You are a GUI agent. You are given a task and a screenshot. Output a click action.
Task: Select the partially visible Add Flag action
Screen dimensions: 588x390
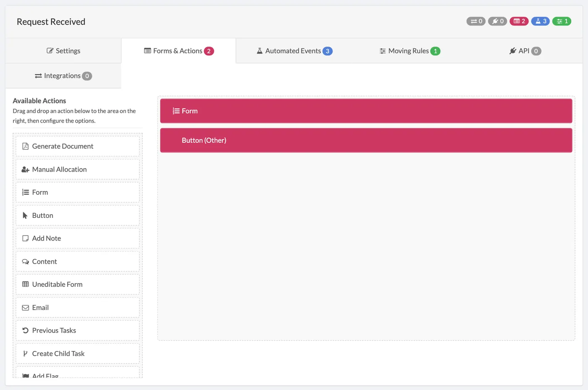pyautogui.click(x=78, y=373)
